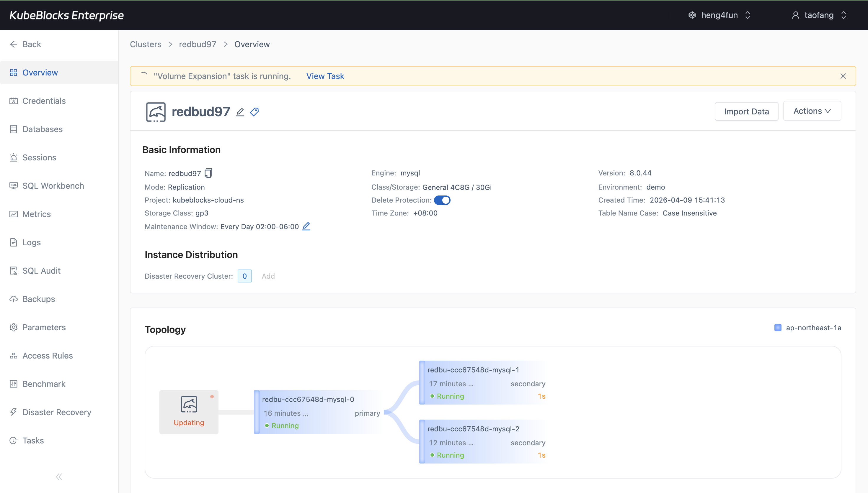Dismiss the Volume Expansion notification

843,76
